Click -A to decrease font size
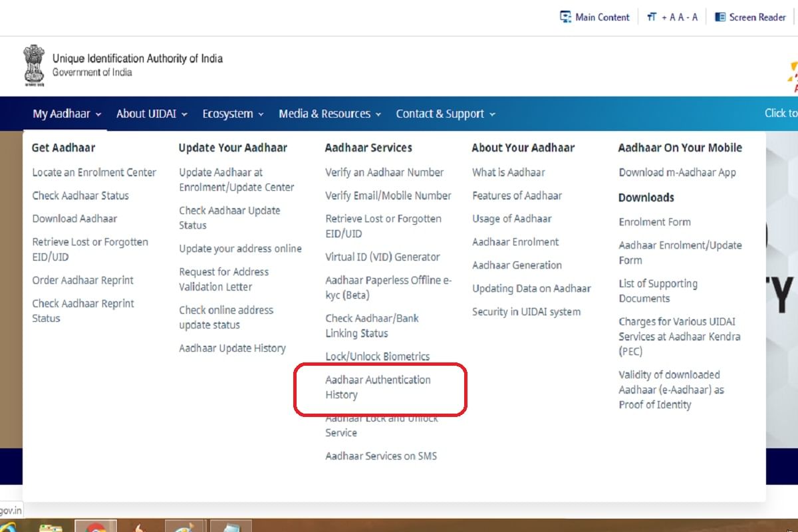This screenshot has height=532, width=798. (692, 17)
